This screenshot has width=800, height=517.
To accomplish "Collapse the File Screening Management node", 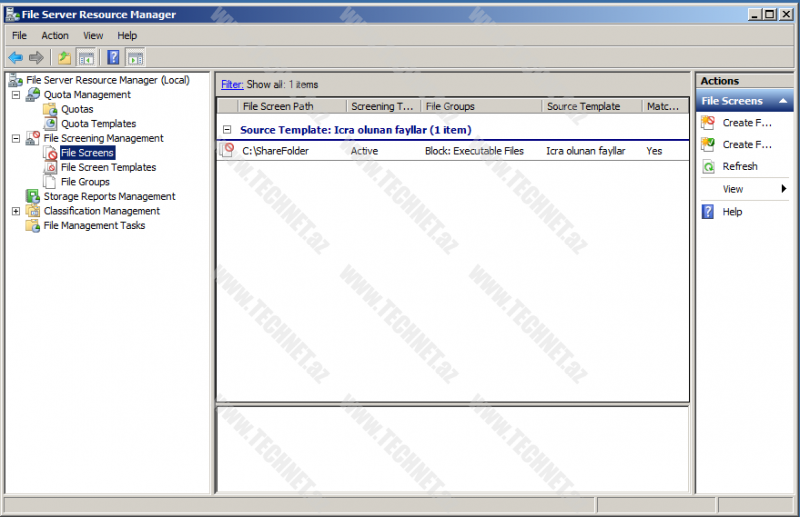I will 16,139.
